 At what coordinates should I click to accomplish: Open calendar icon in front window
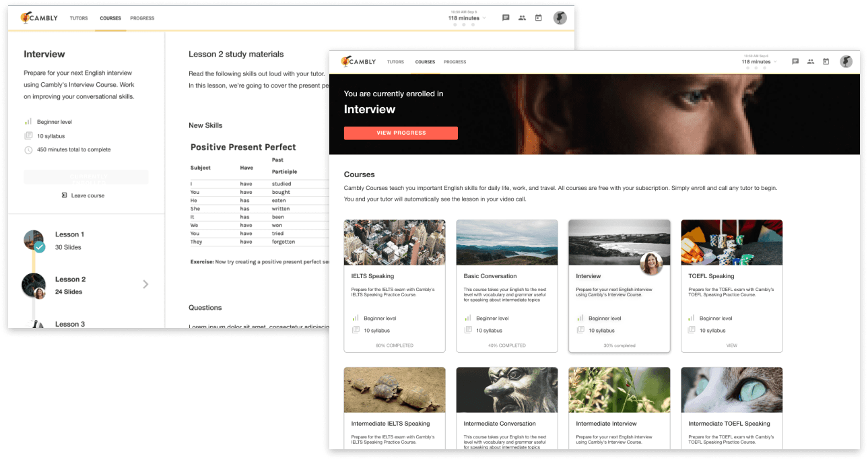coord(826,61)
